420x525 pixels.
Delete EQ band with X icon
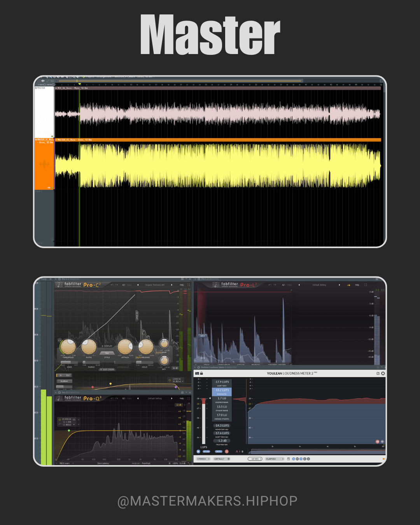(79, 420)
